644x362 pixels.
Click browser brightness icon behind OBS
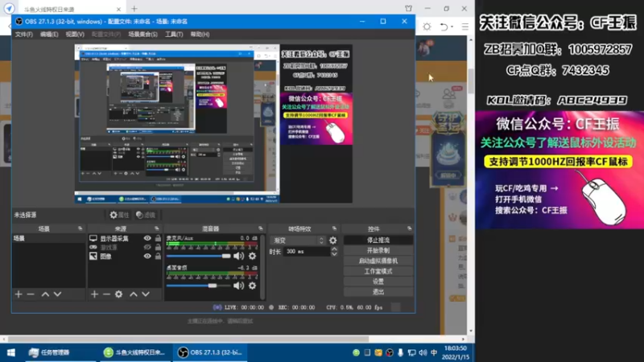coord(427,27)
